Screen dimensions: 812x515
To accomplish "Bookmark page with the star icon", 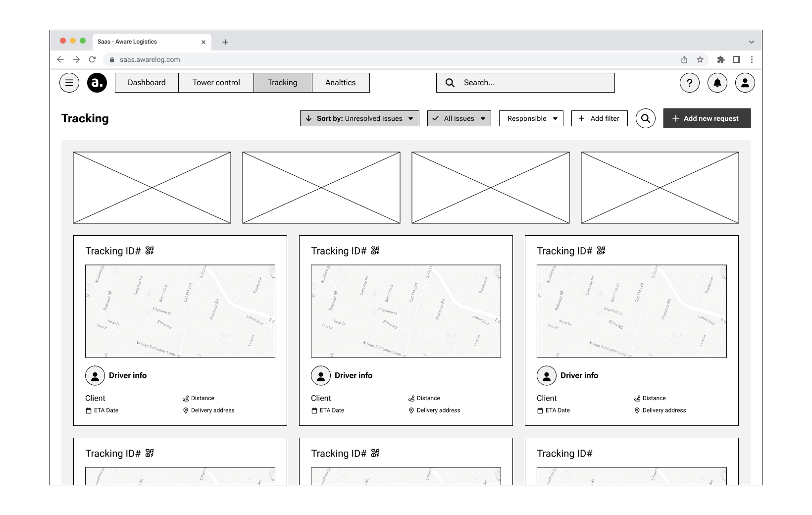I will [700, 59].
